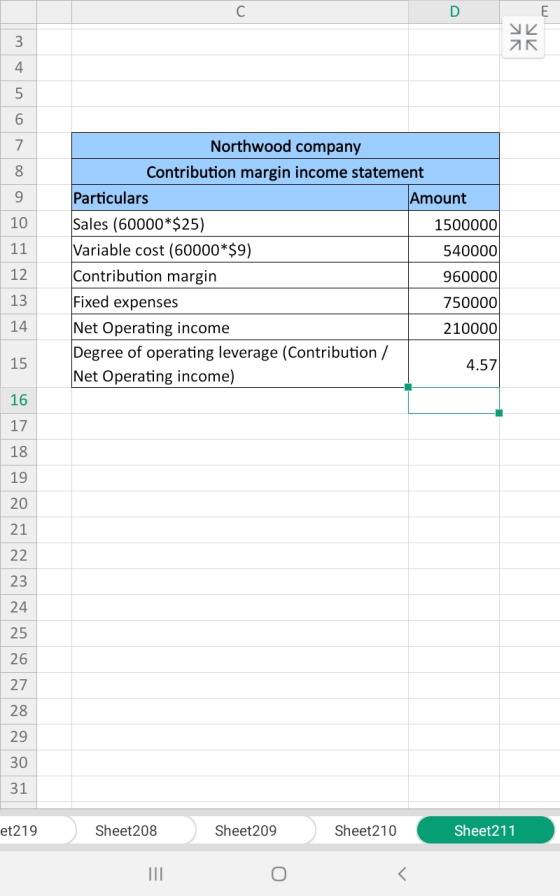Select row 28 header

click(x=18, y=711)
